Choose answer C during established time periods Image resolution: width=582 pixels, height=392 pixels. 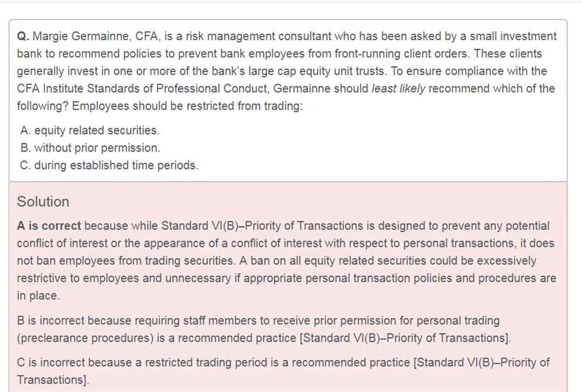pyautogui.click(x=109, y=166)
